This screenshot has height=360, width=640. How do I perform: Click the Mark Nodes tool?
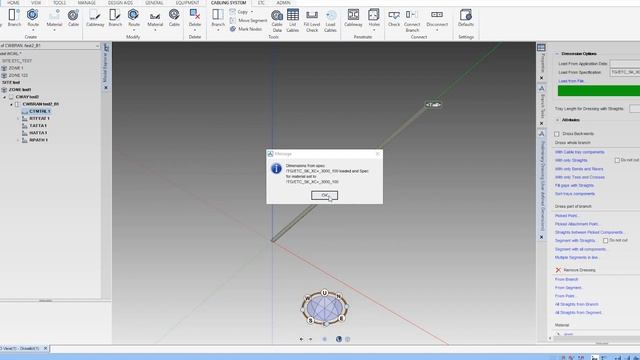click(246, 29)
